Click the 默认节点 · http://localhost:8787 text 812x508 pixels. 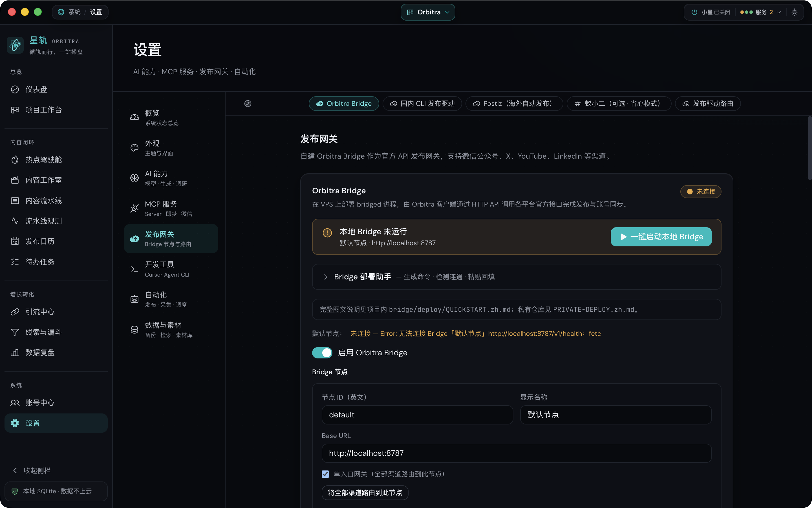click(388, 243)
